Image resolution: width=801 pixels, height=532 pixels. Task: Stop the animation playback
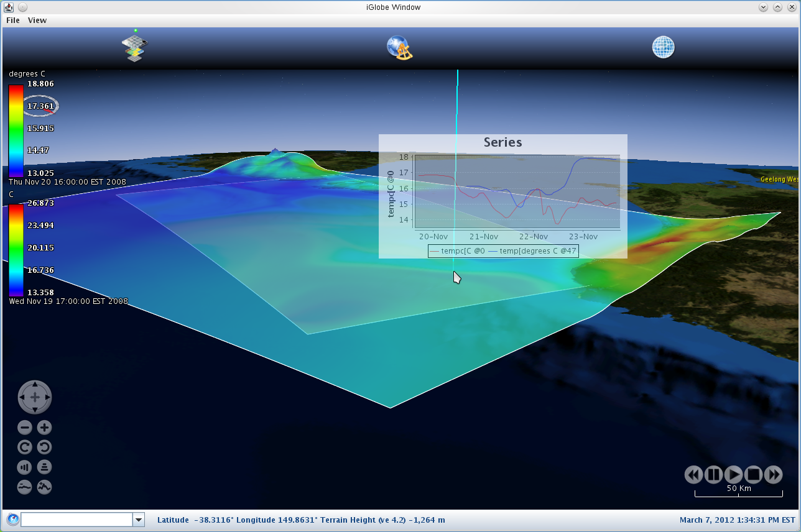(x=753, y=475)
